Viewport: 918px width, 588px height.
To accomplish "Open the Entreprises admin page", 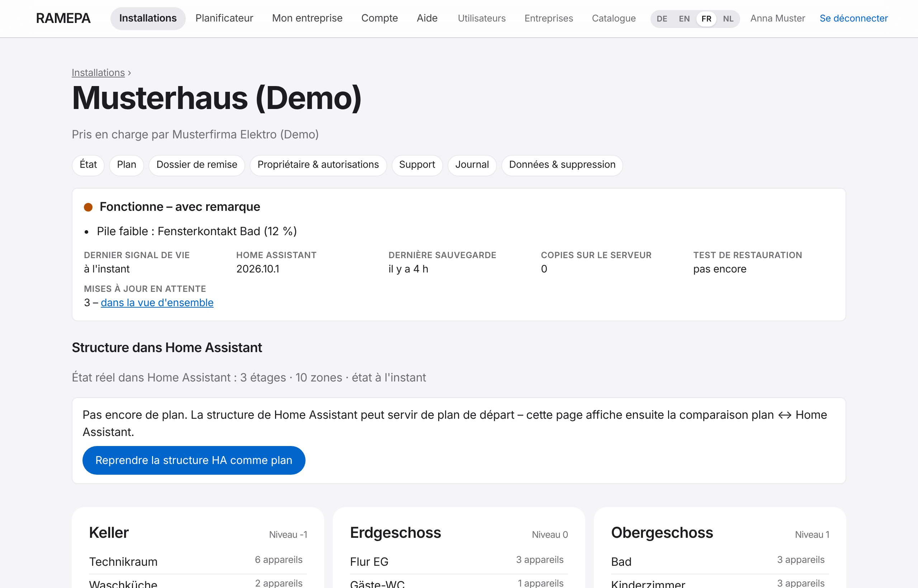I will click(x=549, y=18).
